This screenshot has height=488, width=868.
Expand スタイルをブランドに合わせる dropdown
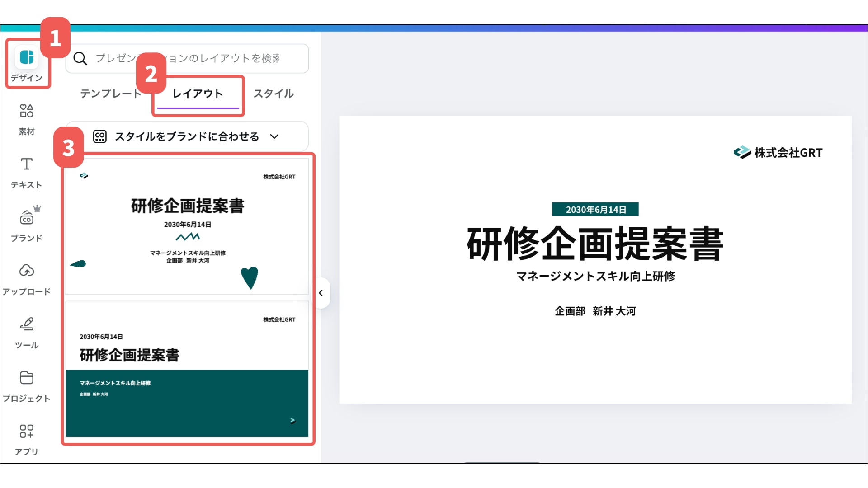[x=187, y=136]
